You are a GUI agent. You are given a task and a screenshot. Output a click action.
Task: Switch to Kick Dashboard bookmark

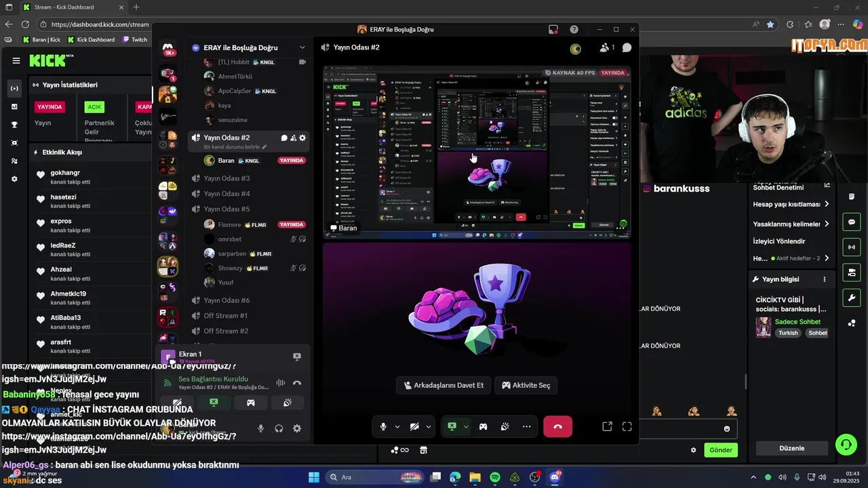point(91,39)
